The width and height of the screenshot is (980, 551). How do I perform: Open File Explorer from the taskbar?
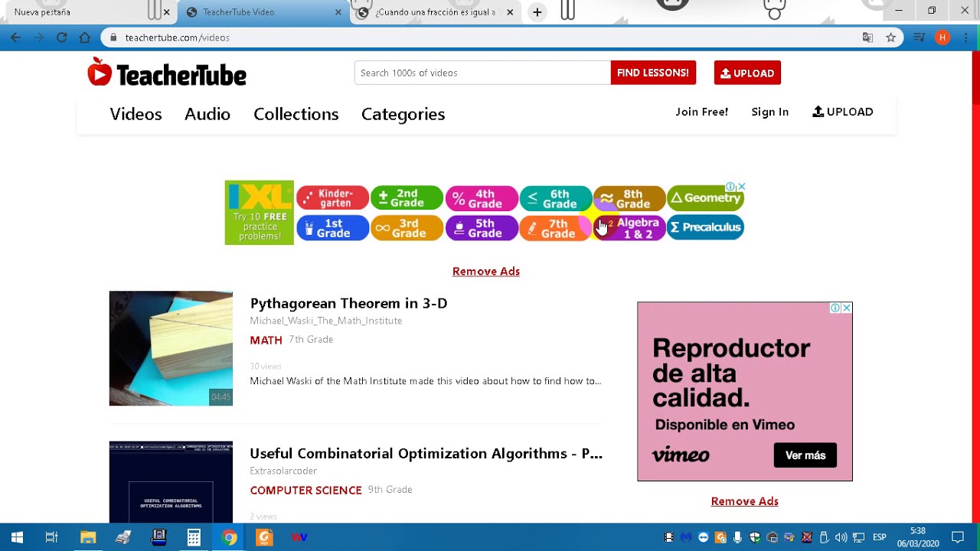point(88,537)
